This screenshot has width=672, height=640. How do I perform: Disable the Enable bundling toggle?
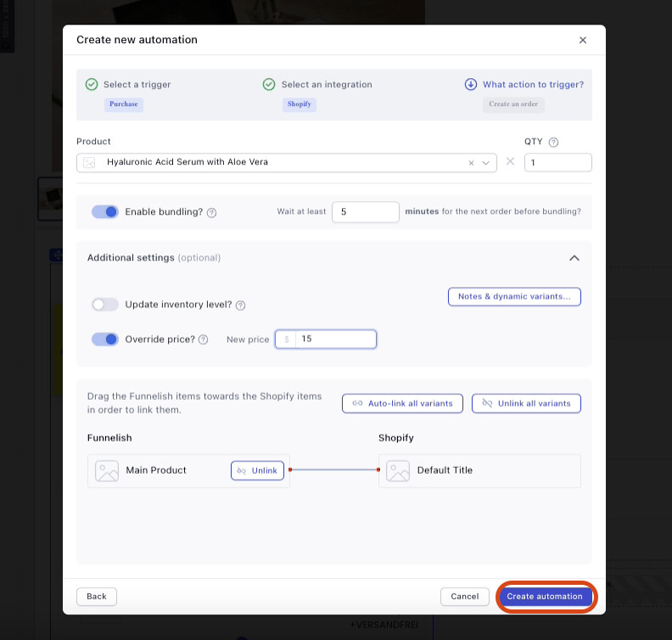point(105,211)
